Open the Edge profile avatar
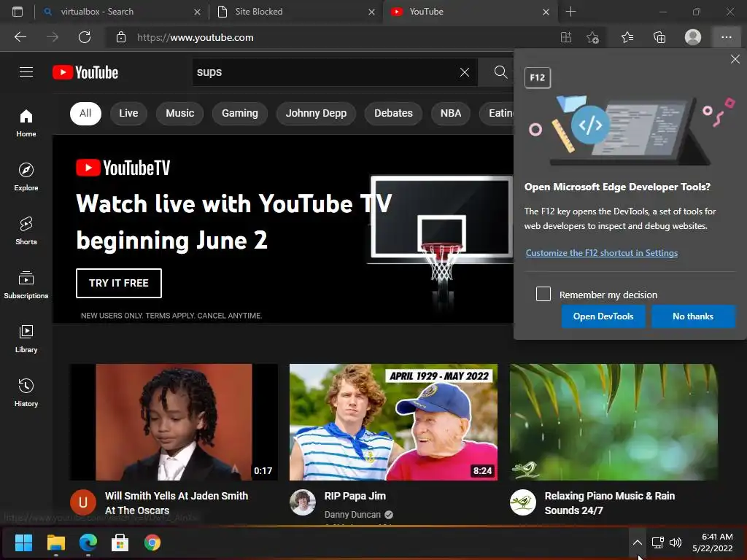 (693, 37)
